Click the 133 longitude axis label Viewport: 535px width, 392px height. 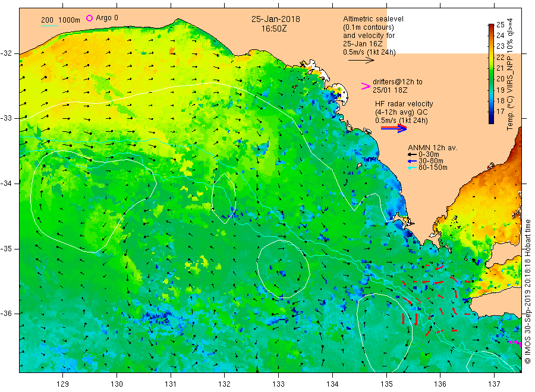(278, 384)
